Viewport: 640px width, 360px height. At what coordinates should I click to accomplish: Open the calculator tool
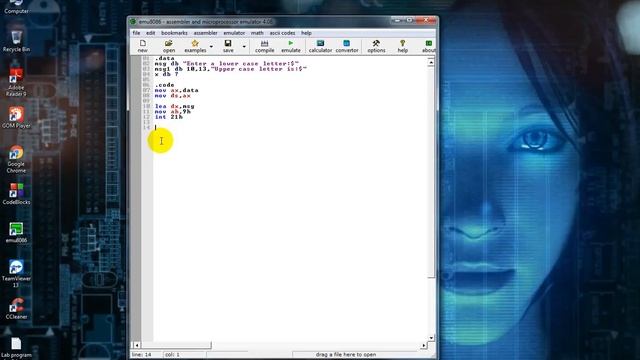coord(320,46)
